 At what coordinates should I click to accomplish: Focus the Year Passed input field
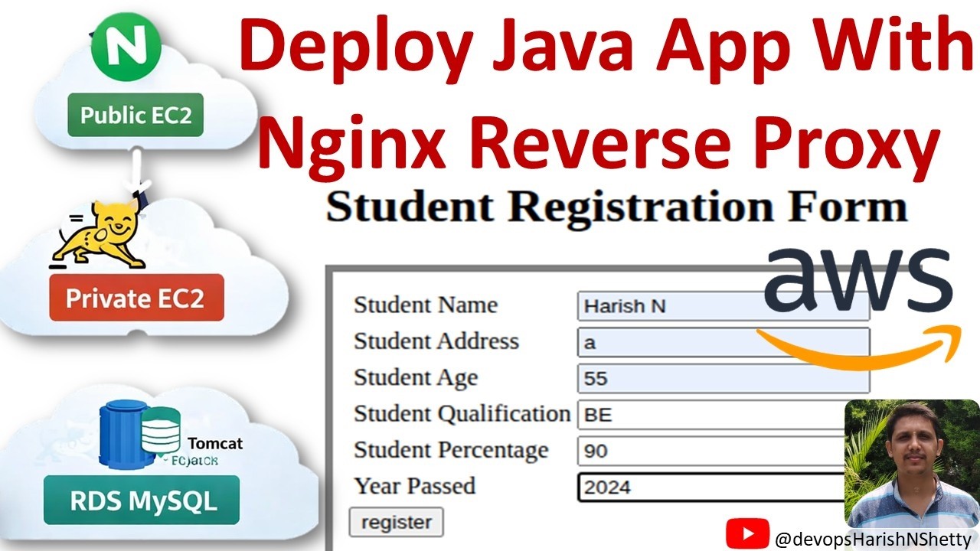(711, 487)
